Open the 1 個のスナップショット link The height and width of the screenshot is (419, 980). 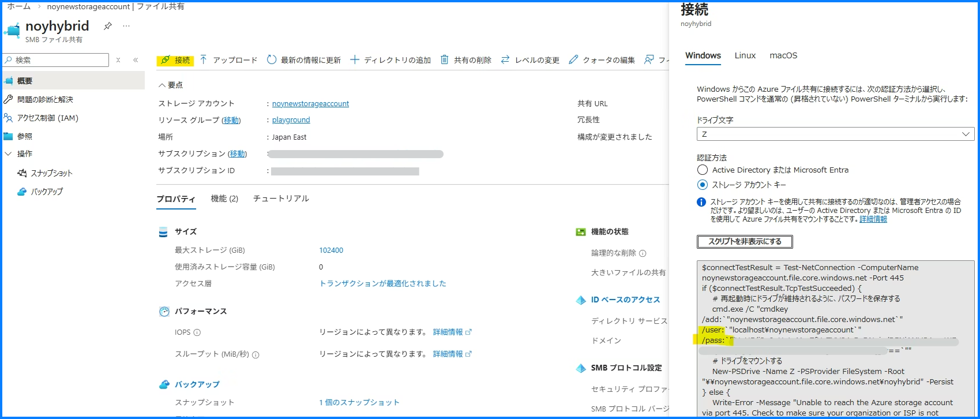click(359, 402)
